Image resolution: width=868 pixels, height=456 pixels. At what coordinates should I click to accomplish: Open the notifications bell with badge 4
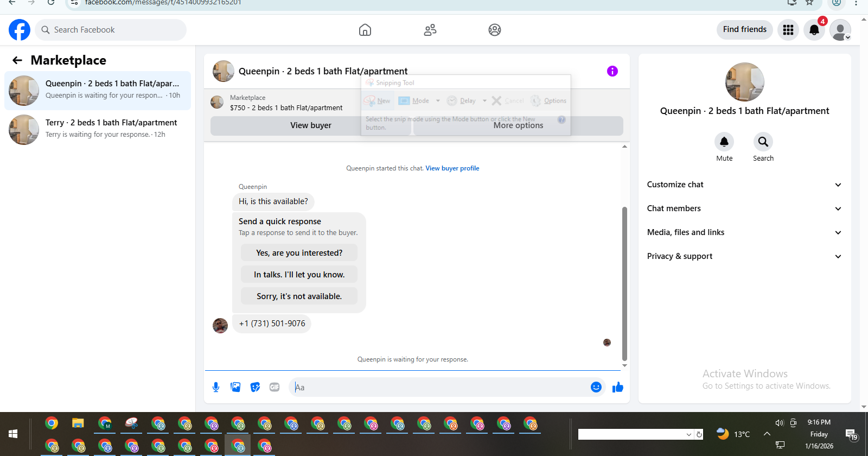pyautogui.click(x=814, y=30)
